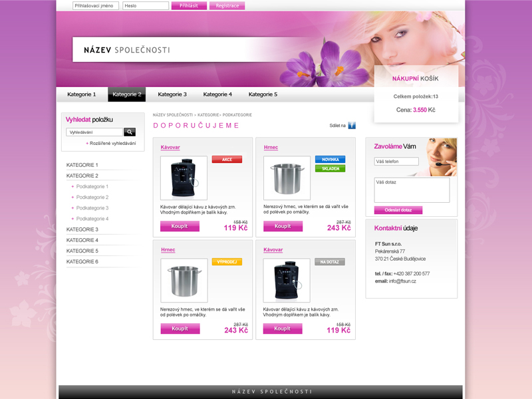
Task: Click the green SKLADEM badge
Action: click(x=330, y=168)
